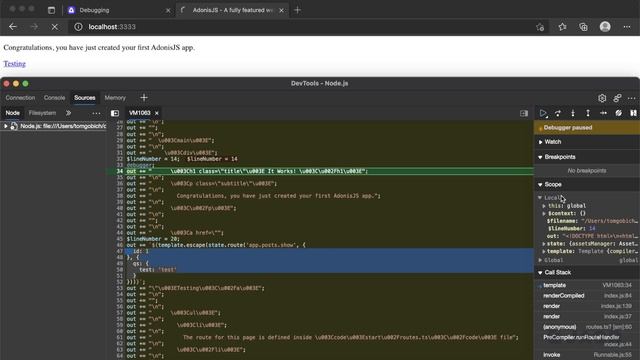Expand the Global scope group
Image resolution: width=640 pixels, height=360 pixels.
pyautogui.click(x=540, y=260)
